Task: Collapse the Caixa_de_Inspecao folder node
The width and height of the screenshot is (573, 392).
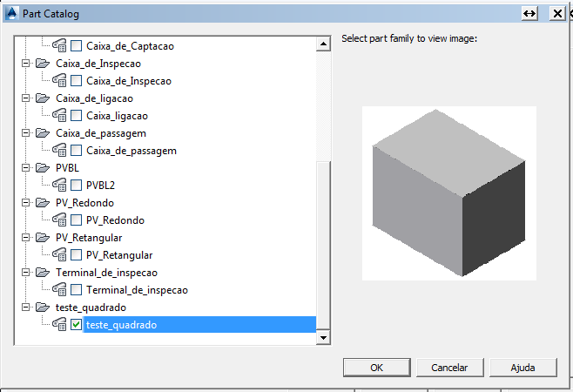Action: [x=25, y=64]
